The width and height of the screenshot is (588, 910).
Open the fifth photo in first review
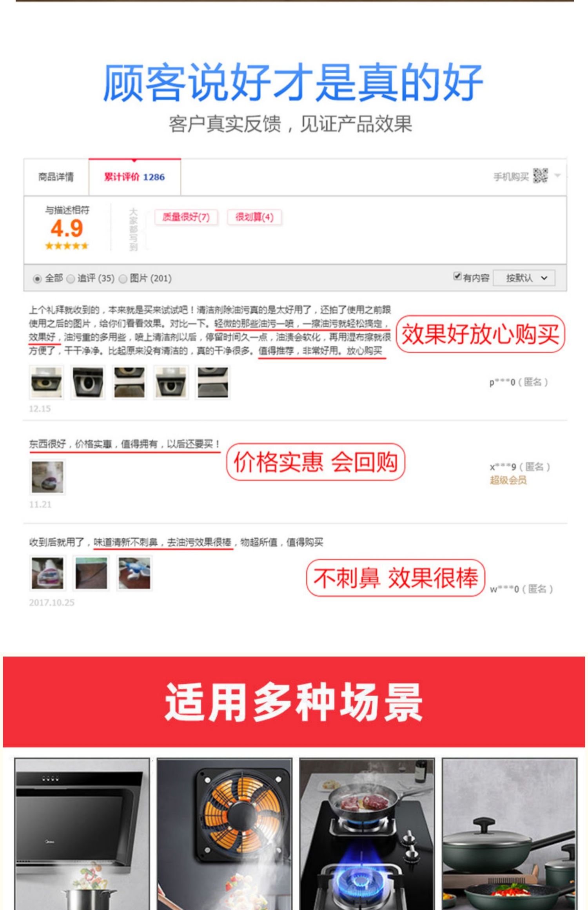tap(213, 382)
